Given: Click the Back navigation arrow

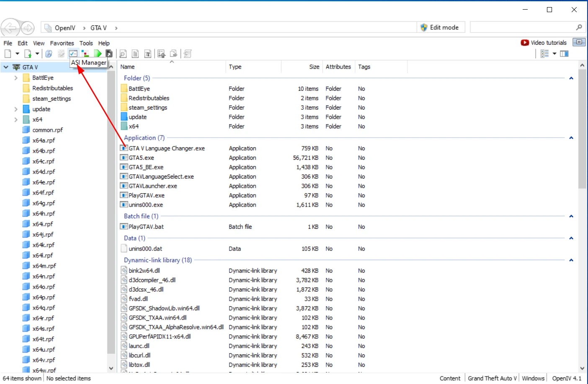Looking at the screenshot, I should pos(10,28).
